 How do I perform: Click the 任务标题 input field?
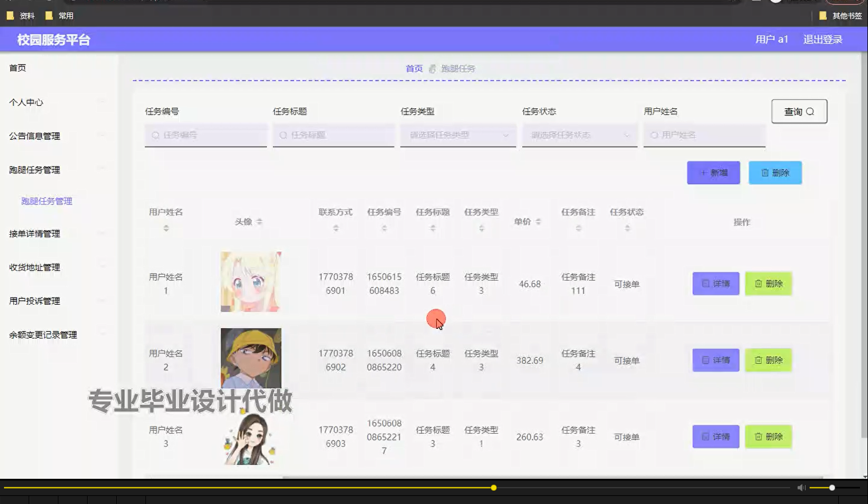pos(333,135)
